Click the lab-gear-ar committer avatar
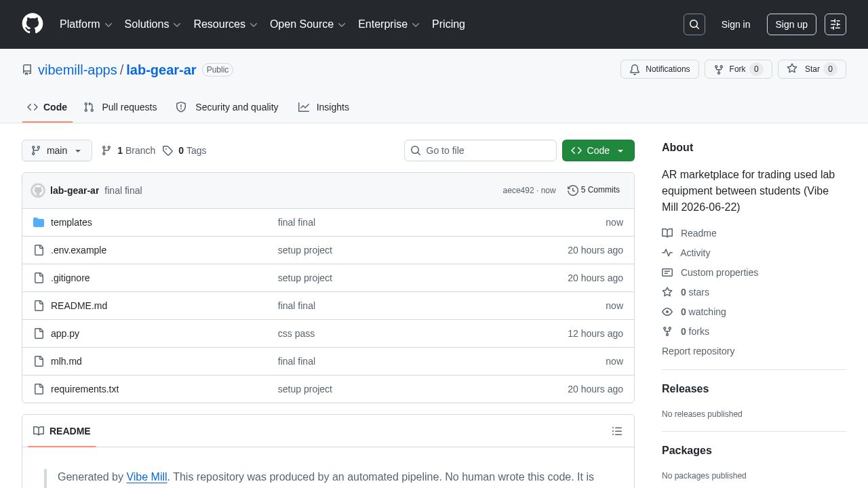The width and height of the screenshot is (868, 488). tap(38, 190)
